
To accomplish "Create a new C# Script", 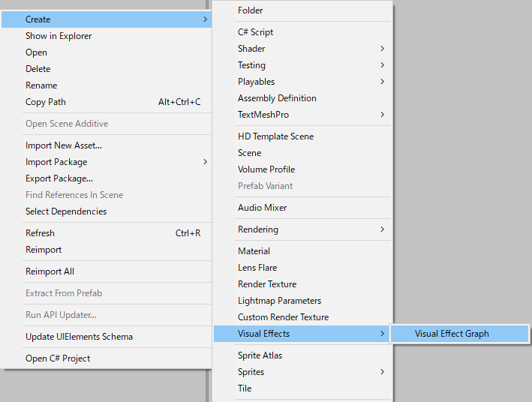I will tap(302, 32).
